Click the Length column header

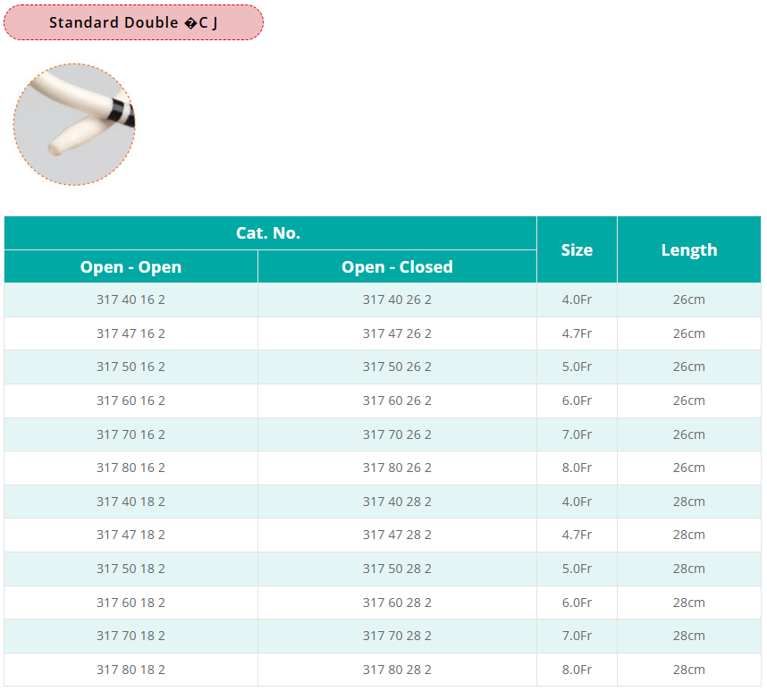688,250
